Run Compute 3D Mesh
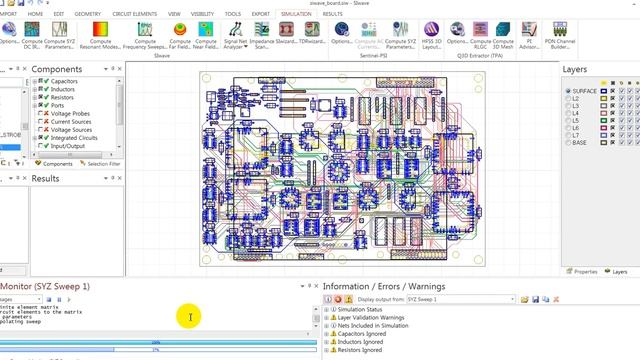The height and width of the screenshot is (360, 640). point(503,36)
